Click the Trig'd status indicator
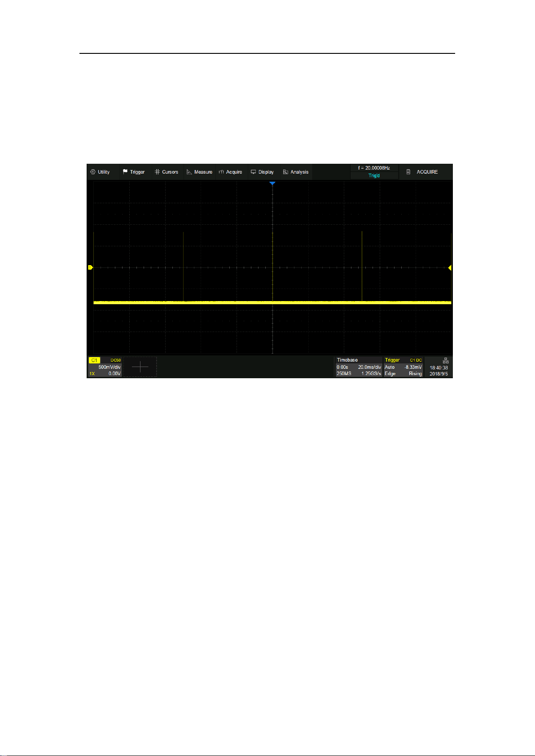 (x=374, y=175)
